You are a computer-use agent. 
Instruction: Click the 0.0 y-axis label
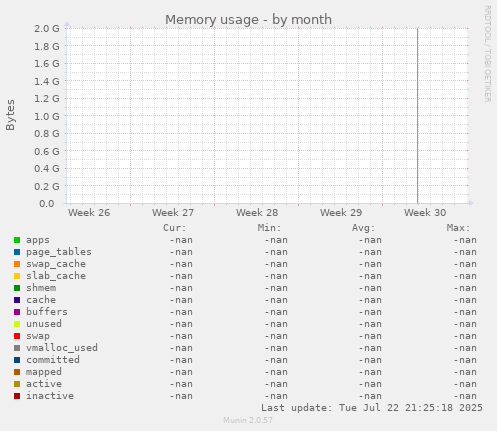coord(47,204)
